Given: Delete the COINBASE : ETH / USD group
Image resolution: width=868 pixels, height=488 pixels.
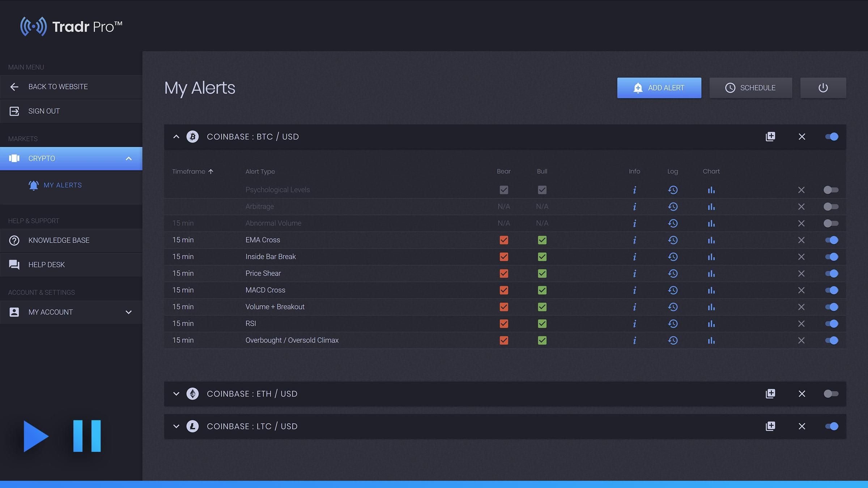Looking at the screenshot, I should [x=802, y=394].
